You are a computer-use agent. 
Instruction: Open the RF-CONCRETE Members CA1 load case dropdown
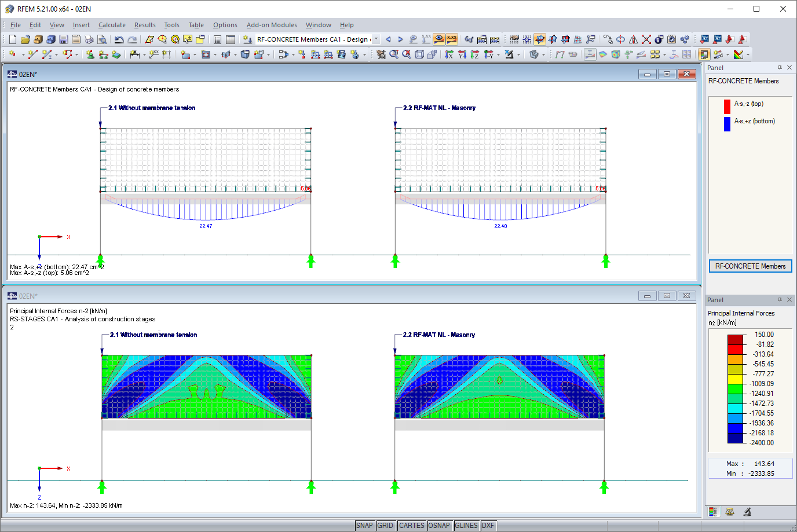point(376,39)
